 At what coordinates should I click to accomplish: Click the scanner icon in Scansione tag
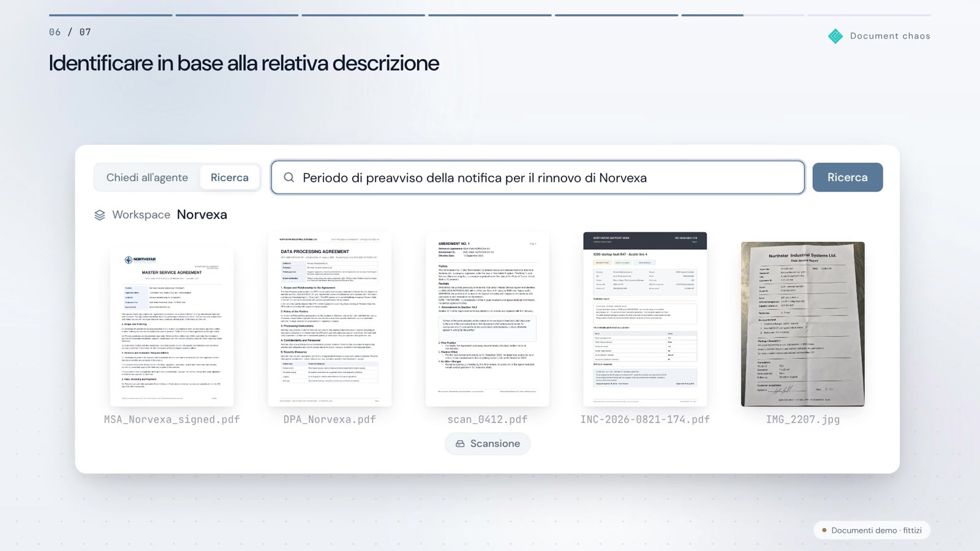[x=460, y=444]
